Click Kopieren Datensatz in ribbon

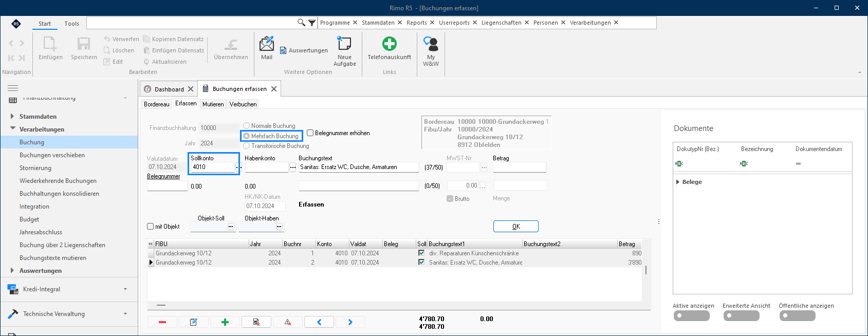tap(173, 39)
